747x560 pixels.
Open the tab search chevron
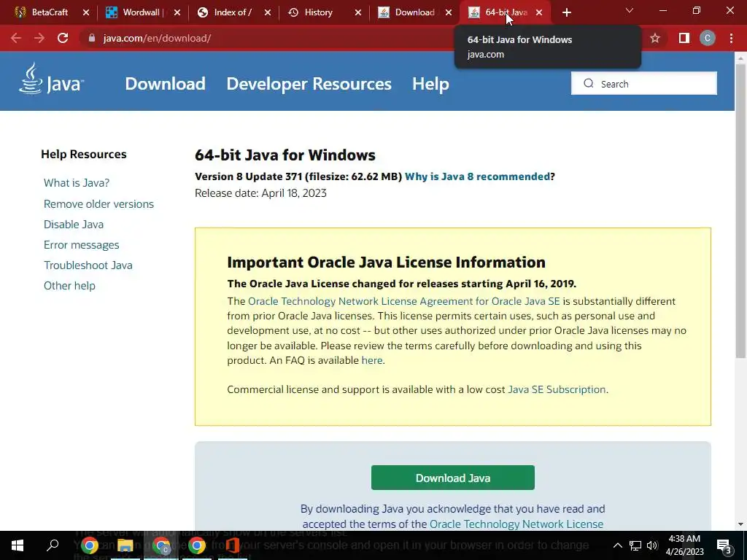[x=630, y=10]
